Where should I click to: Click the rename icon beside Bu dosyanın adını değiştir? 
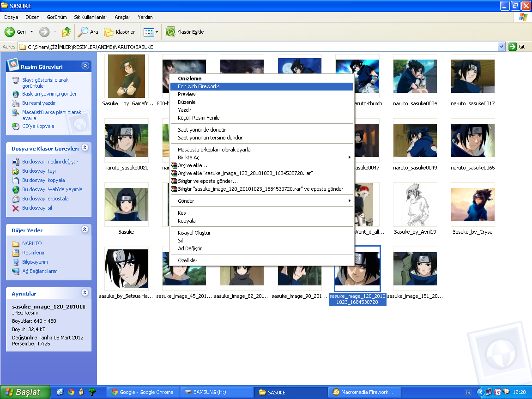pos(16,162)
